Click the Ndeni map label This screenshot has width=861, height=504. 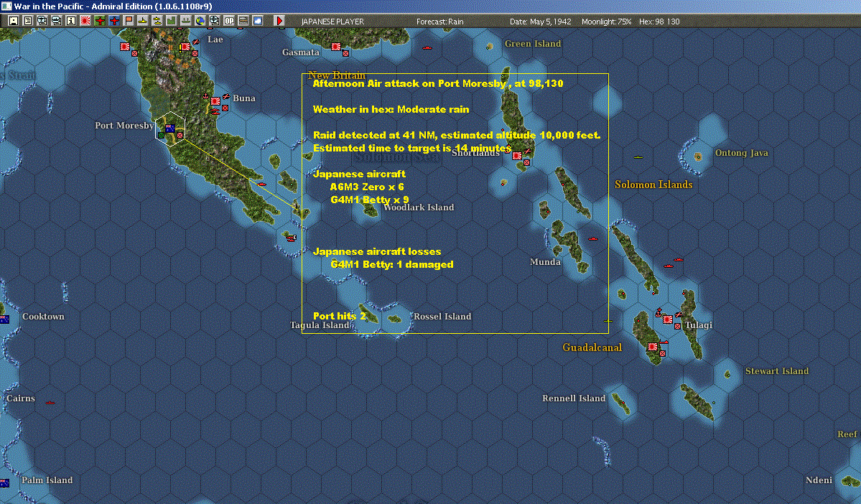click(x=819, y=480)
